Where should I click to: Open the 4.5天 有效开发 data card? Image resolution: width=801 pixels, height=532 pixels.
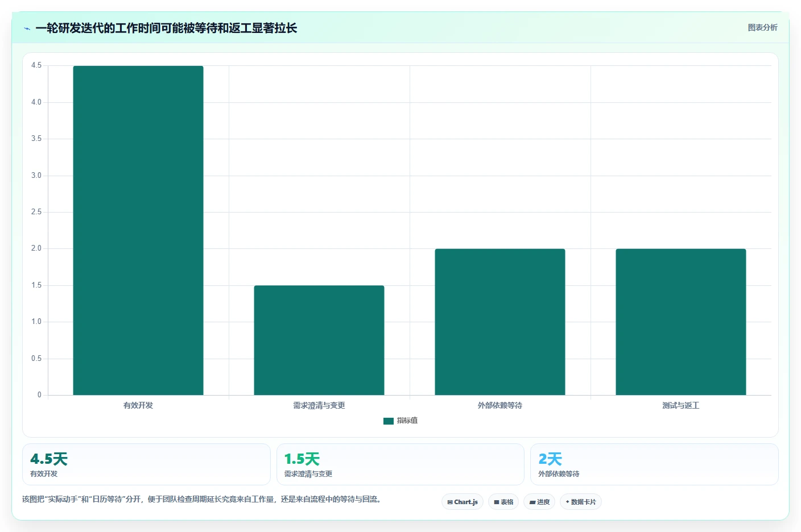tap(146, 464)
